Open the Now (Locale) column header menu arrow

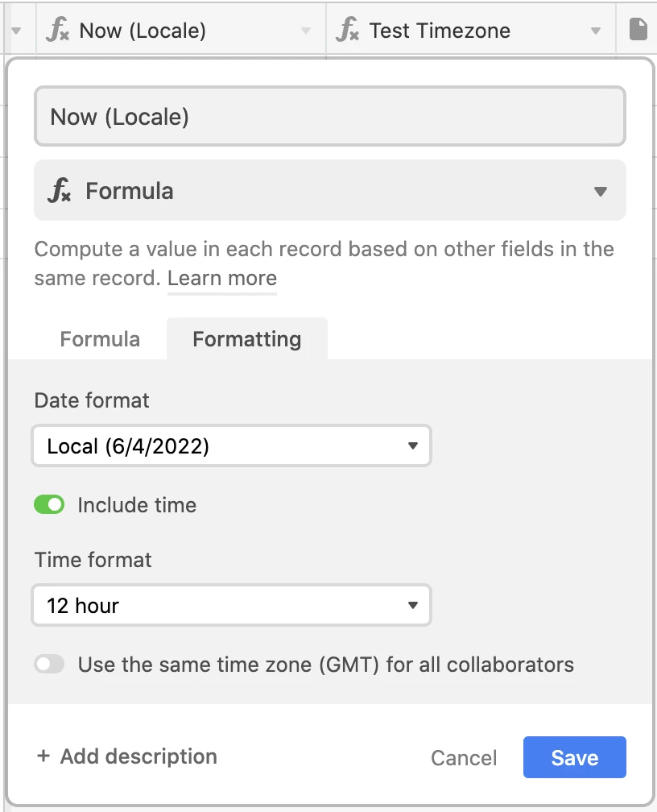pyautogui.click(x=306, y=31)
